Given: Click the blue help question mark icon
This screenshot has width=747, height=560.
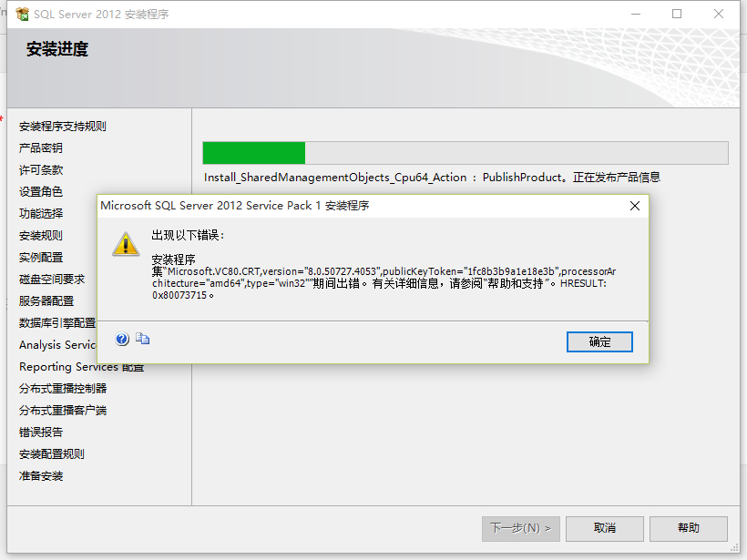Looking at the screenshot, I should pos(122,339).
